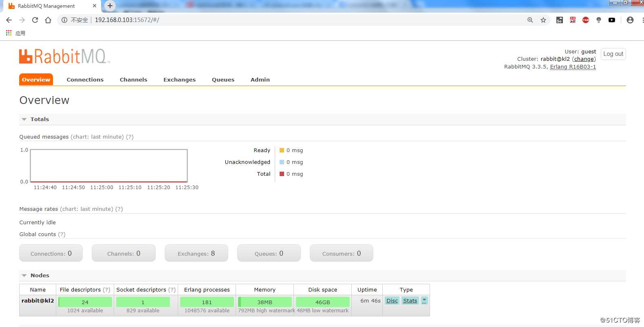Click the Connections: 0 count button

[51, 253]
